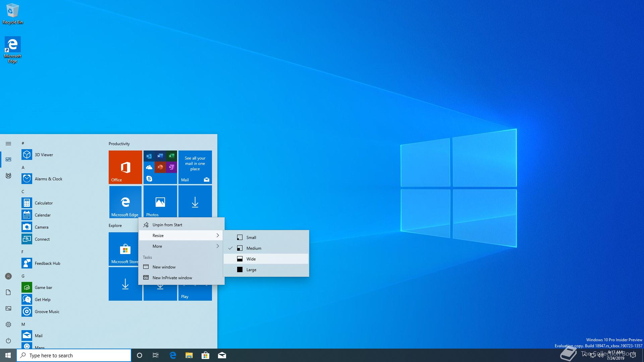Click the Office tile

[x=125, y=167]
